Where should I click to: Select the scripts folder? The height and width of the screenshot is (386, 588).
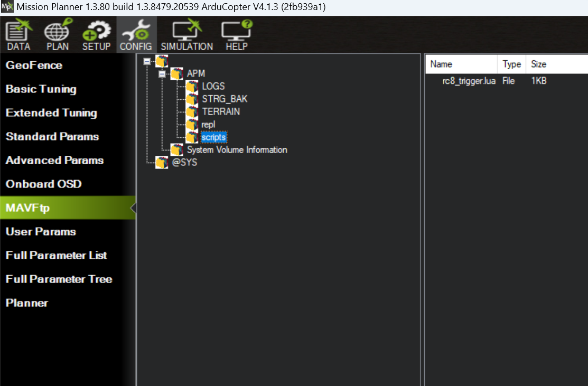(x=214, y=137)
